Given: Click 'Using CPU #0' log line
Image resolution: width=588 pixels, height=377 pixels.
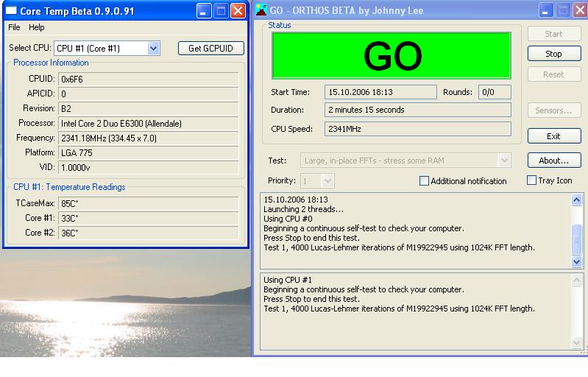Looking at the screenshot, I should click(x=288, y=219).
